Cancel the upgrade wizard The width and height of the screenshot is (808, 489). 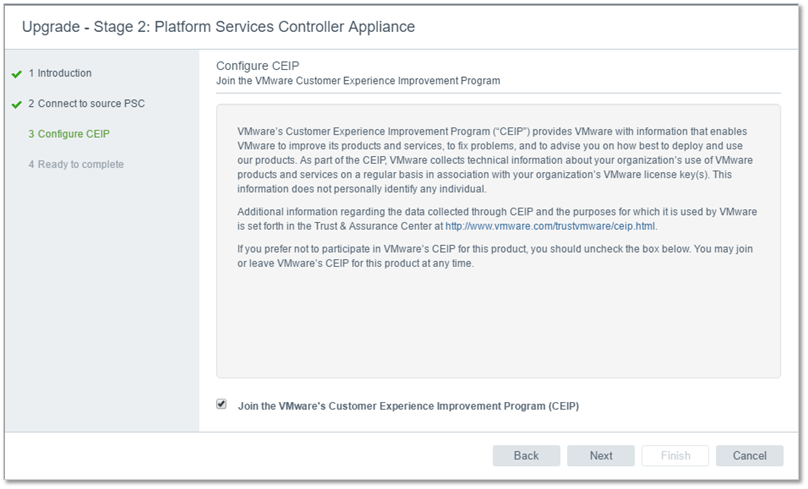point(750,456)
